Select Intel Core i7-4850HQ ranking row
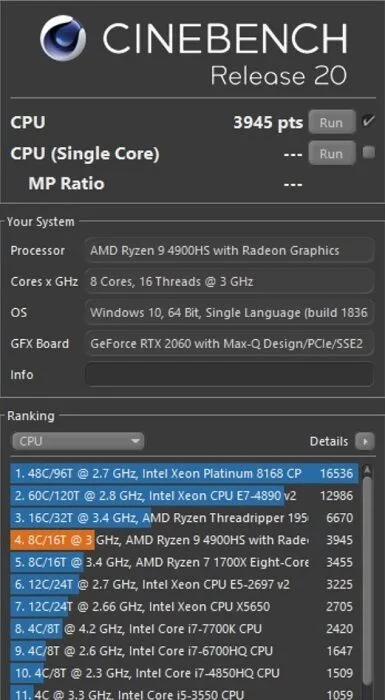The width and height of the screenshot is (385, 700). coord(184,673)
